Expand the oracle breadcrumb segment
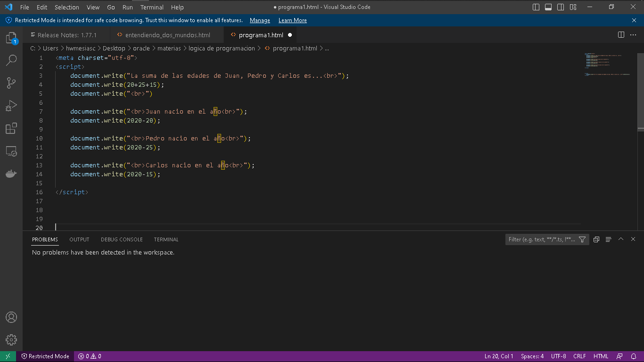 [141, 48]
